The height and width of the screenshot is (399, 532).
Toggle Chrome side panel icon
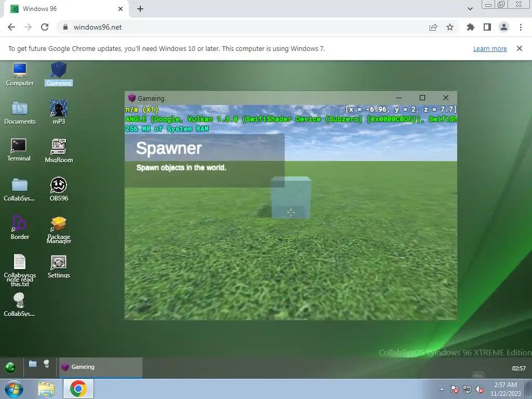click(487, 27)
